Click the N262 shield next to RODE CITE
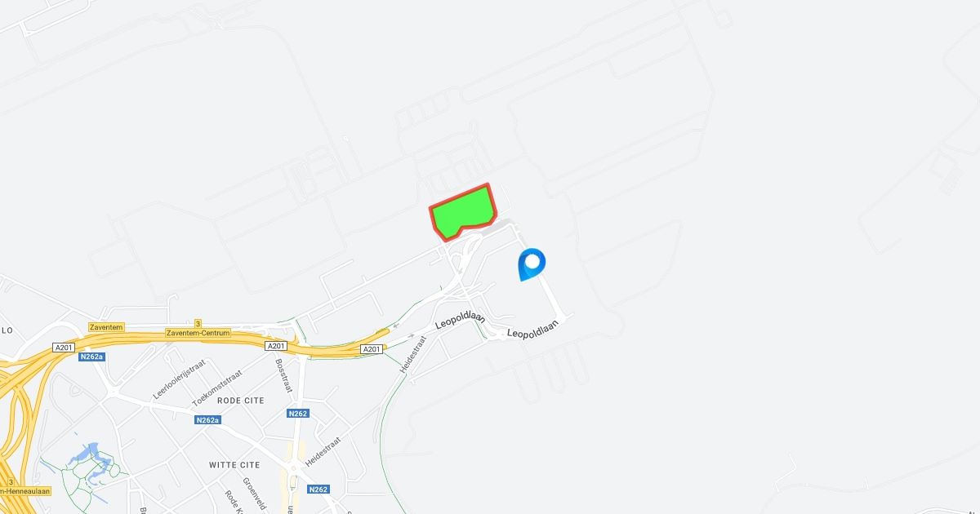 coord(298,414)
